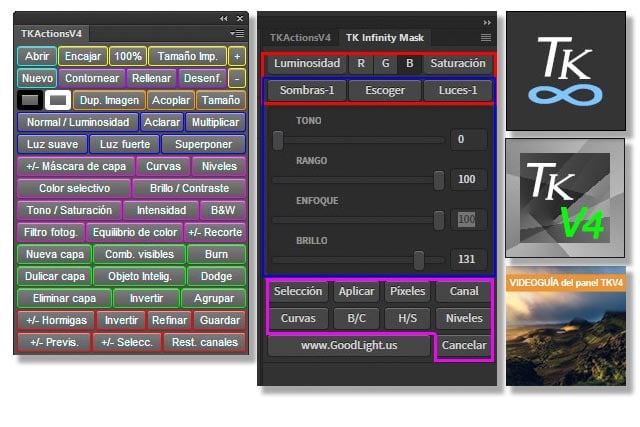Select the Luminosidad channel button
The width and height of the screenshot is (640, 427).
307,63
